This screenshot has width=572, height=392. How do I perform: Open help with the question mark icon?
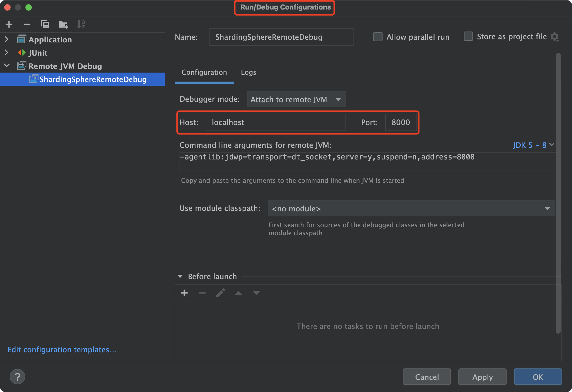point(17,377)
